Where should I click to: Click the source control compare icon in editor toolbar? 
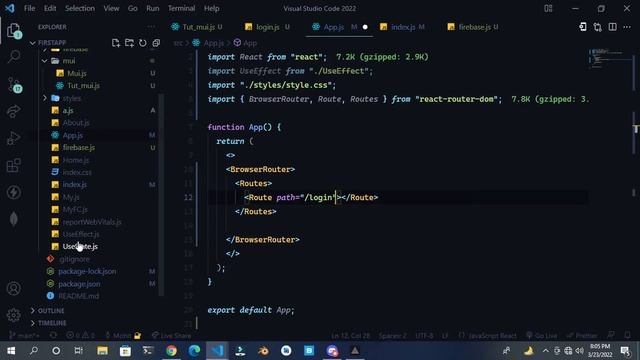pos(598,27)
